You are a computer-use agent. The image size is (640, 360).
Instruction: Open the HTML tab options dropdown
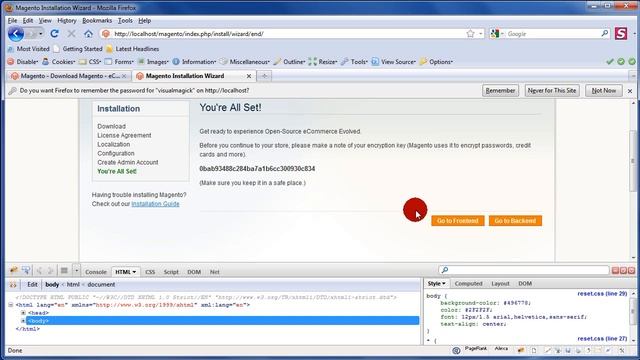point(134,272)
